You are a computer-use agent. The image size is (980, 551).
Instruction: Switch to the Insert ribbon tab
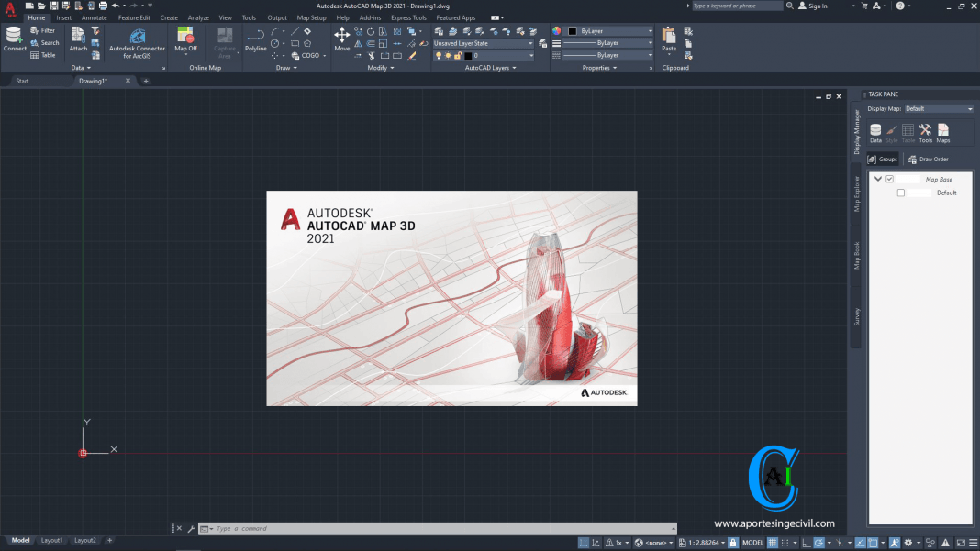(63, 17)
